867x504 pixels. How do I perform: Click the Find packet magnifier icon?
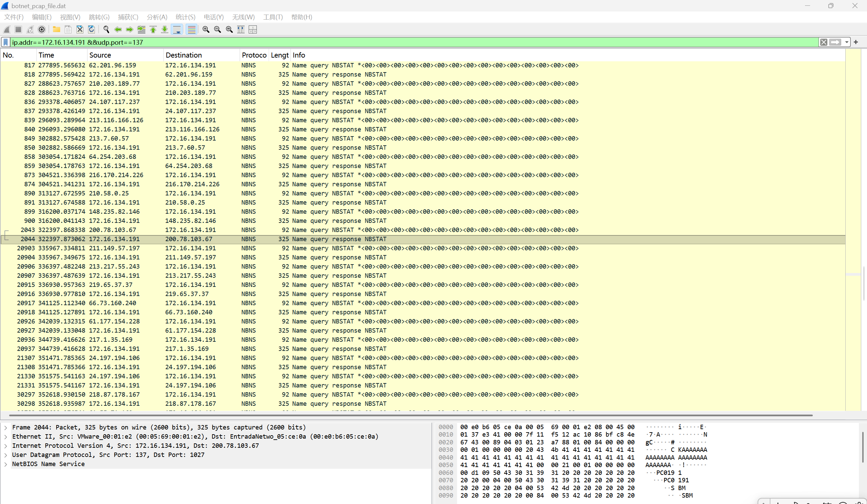point(106,29)
